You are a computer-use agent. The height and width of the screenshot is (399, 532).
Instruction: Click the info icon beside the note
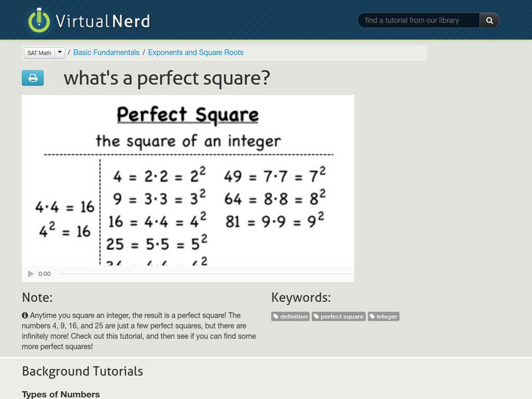coord(25,315)
